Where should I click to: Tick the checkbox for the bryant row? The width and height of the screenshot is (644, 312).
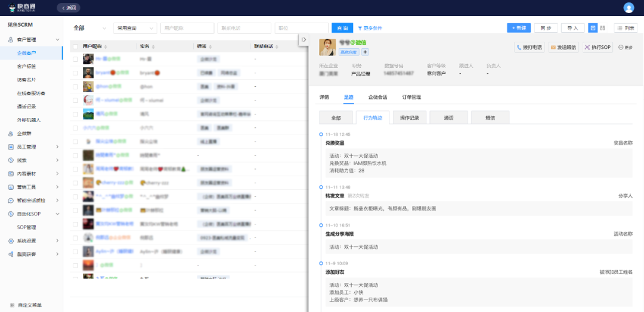(75, 73)
